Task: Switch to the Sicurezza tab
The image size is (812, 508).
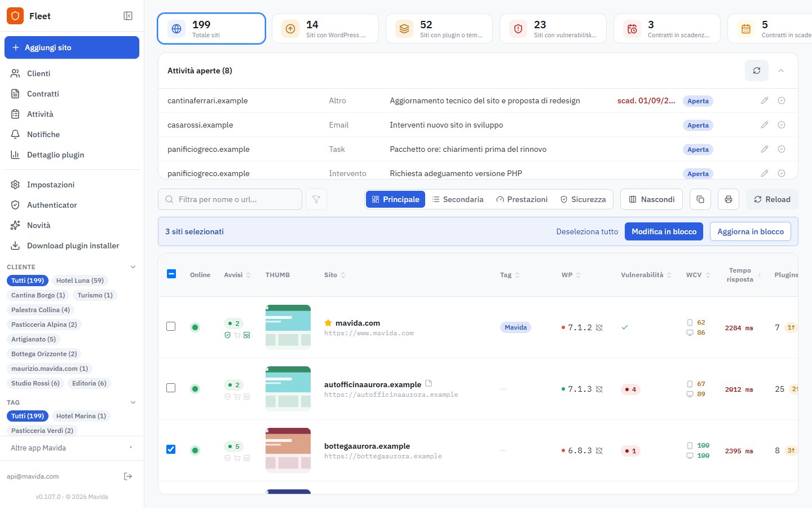Action: tap(582, 199)
